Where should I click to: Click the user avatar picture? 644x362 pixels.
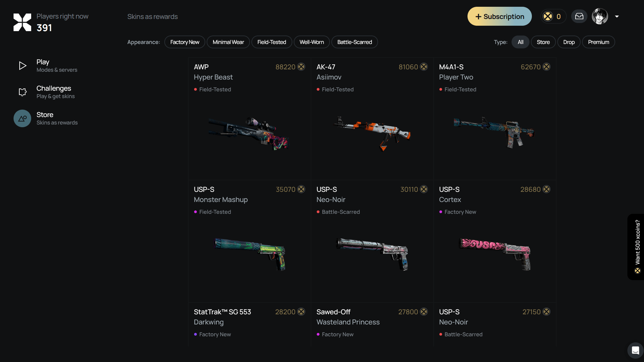600,16
